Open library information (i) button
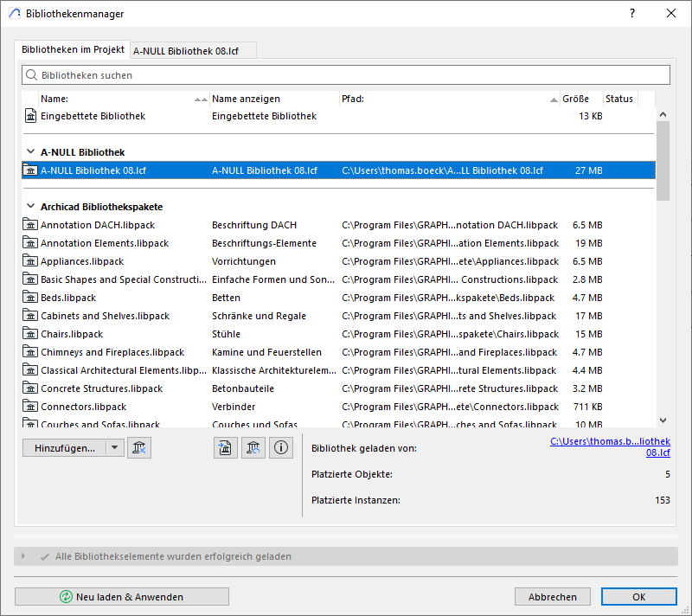The width and height of the screenshot is (692, 616). pos(281,448)
